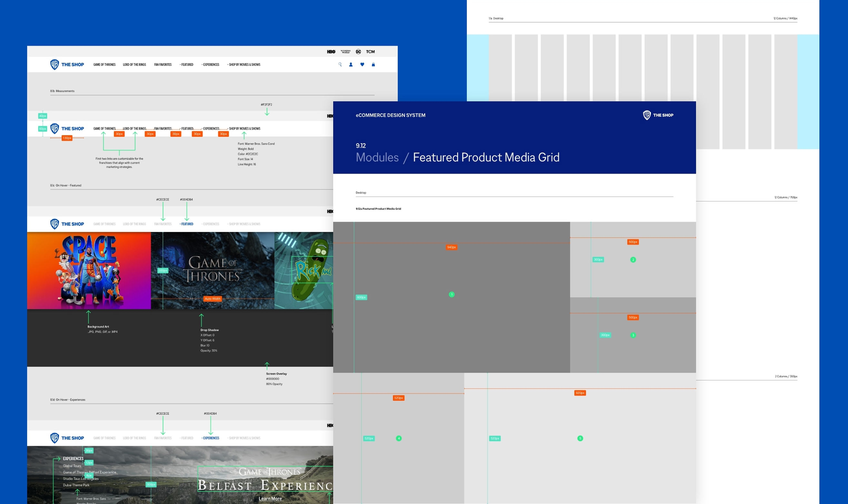Click the Belfast Experience banner title

(265, 485)
